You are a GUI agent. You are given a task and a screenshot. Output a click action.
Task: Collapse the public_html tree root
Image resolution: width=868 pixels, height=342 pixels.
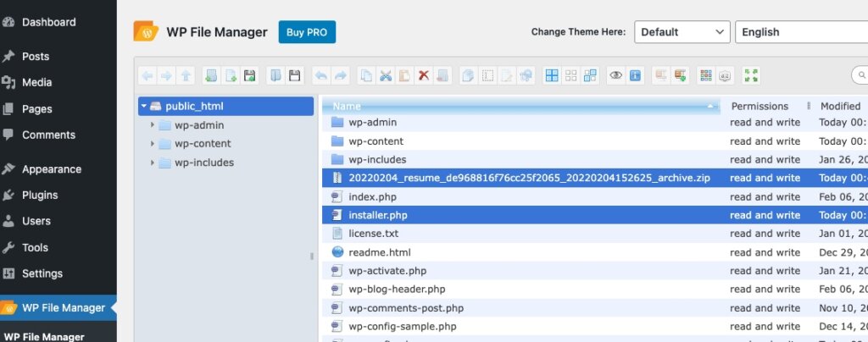144,106
